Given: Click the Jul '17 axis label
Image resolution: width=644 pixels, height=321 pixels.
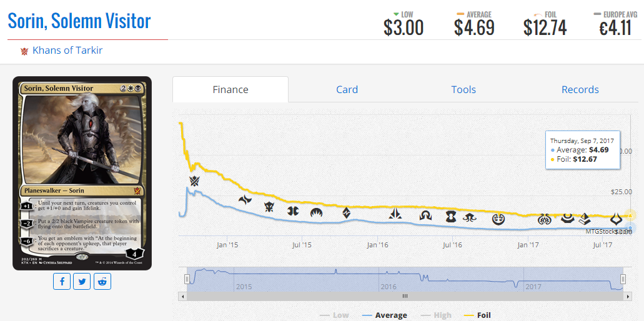Looking at the screenshot, I should coord(602,245).
